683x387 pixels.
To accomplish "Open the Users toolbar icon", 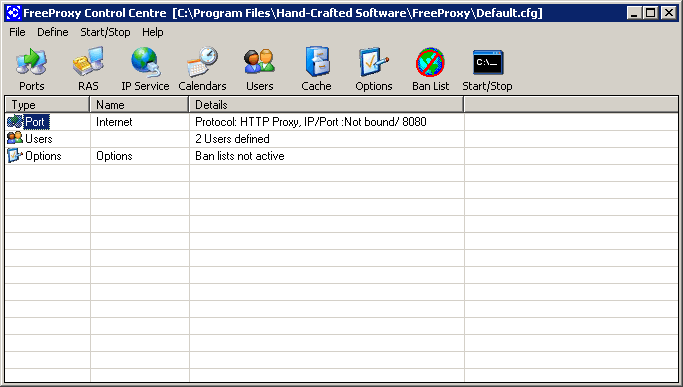I will point(260,62).
